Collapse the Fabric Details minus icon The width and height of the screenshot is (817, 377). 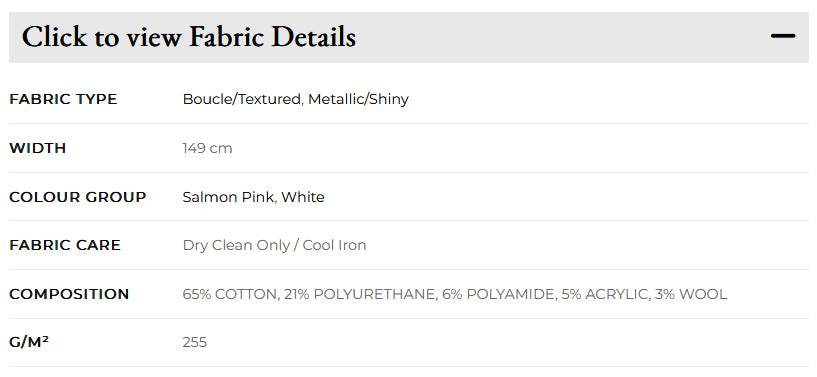[783, 36]
